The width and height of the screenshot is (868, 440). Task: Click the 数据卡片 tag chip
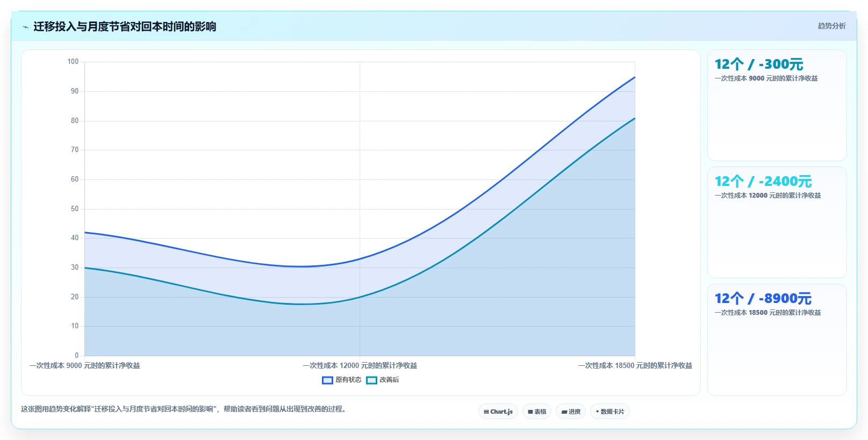[x=610, y=412]
